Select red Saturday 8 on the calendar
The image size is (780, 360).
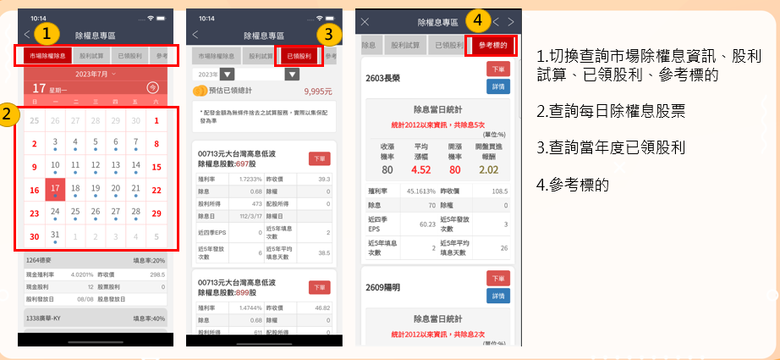[x=156, y=144]
